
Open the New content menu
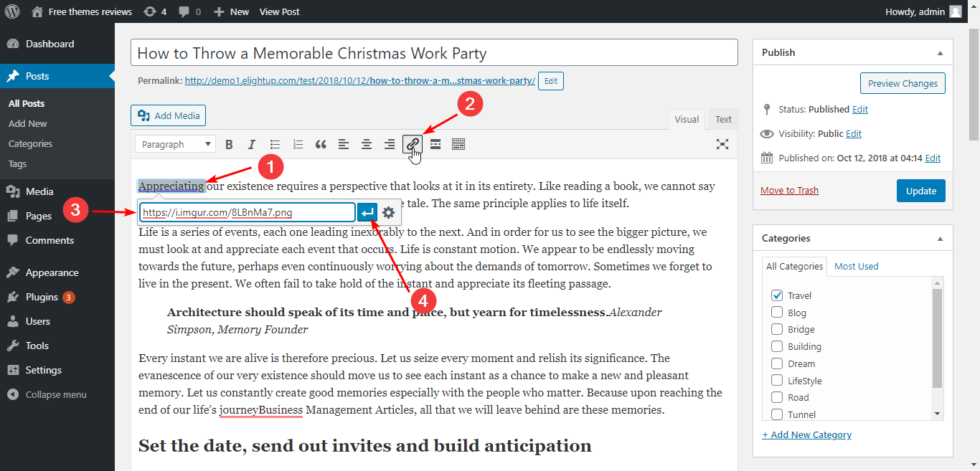231,11
